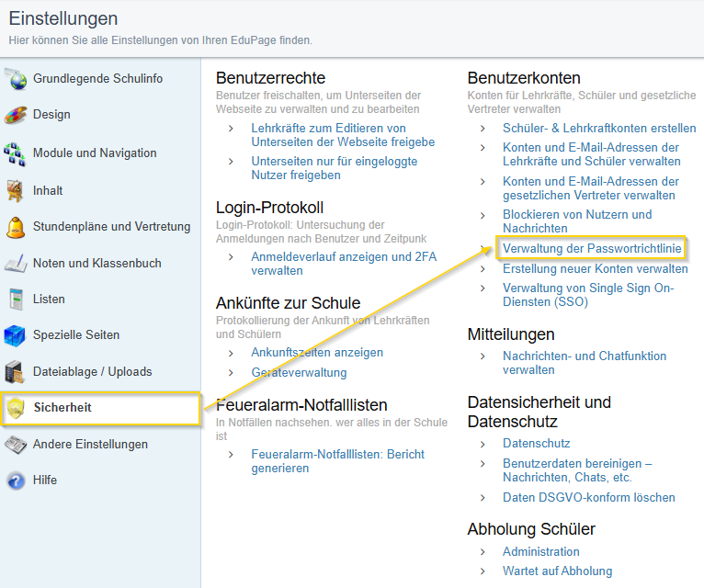Click the question mark Hilfe icon
Image resolution: width=704 pixels, height=588 pixels.
tap(17, 481)
